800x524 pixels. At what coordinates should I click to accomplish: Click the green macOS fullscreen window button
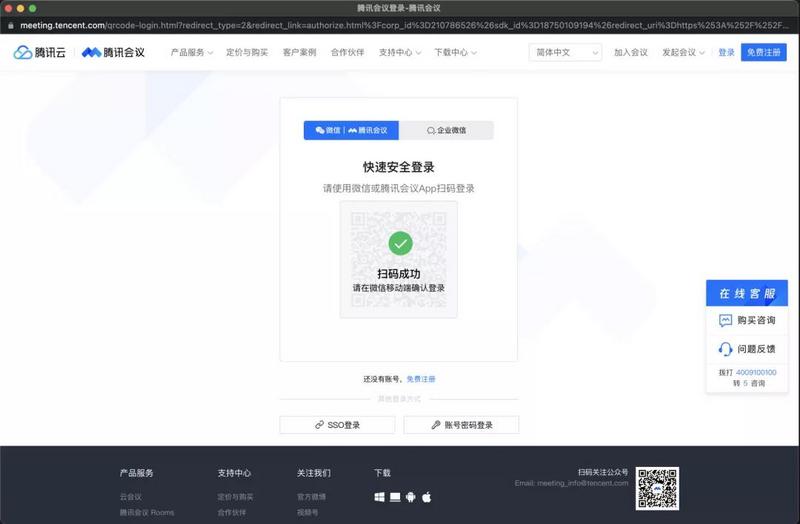[33, 8]
